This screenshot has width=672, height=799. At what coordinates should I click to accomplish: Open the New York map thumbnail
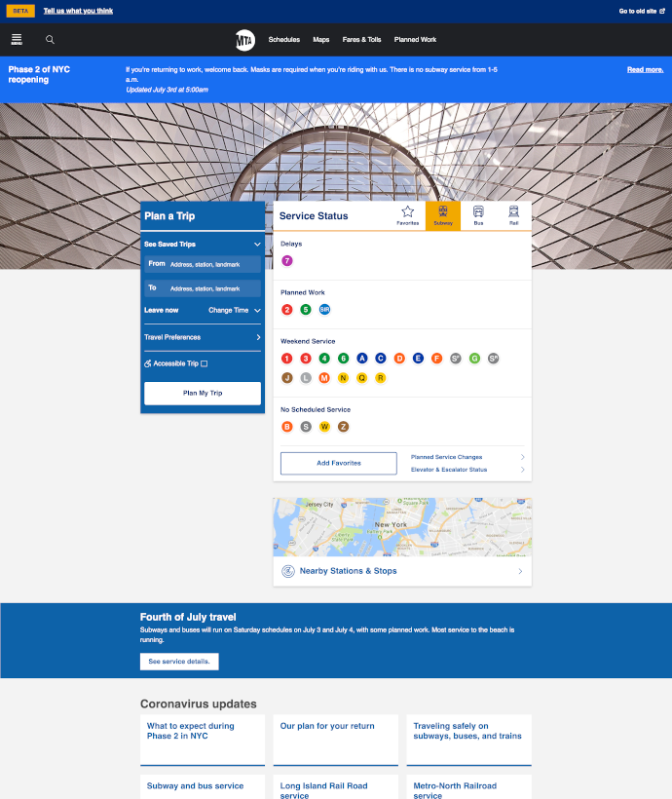[x=402, y=527]
